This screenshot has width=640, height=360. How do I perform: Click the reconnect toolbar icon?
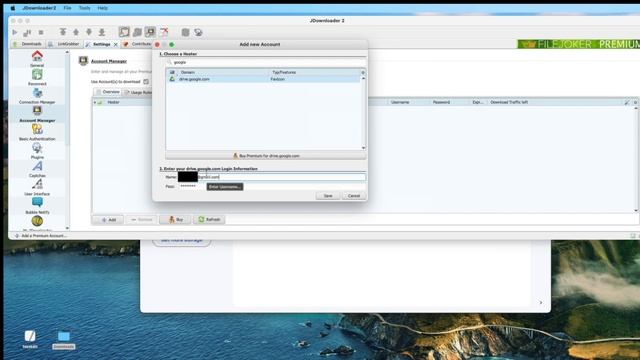(185, 32)
